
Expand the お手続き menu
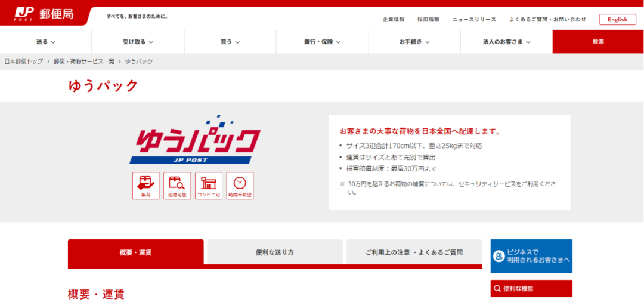[414, 42]
